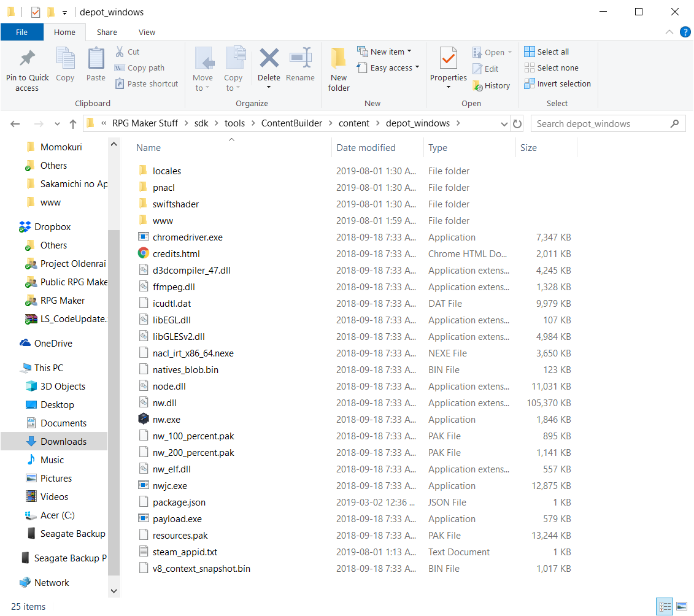Click the navigation pane scroll up arrow
Viewport: 694px width, 616px height.
[x=114, y=144]
